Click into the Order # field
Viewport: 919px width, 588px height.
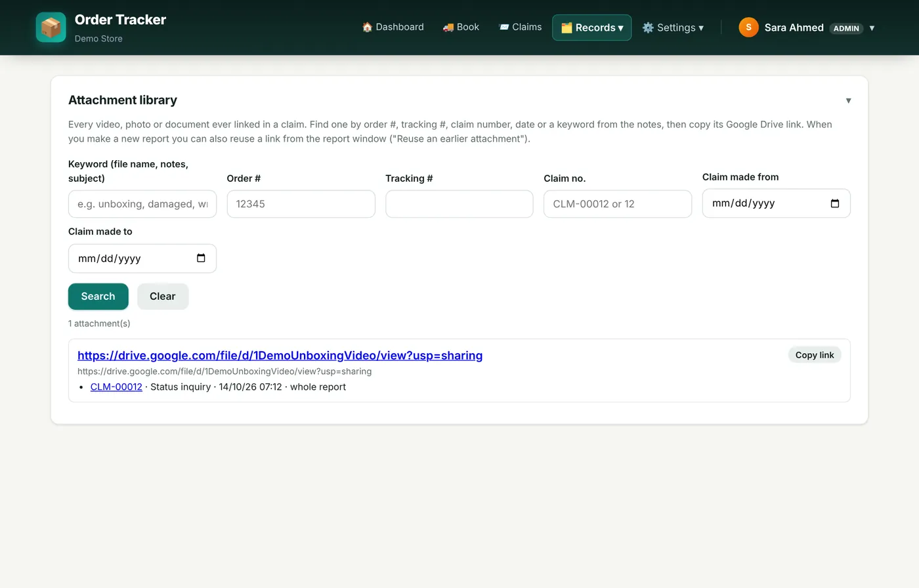(x=301, y=204)
